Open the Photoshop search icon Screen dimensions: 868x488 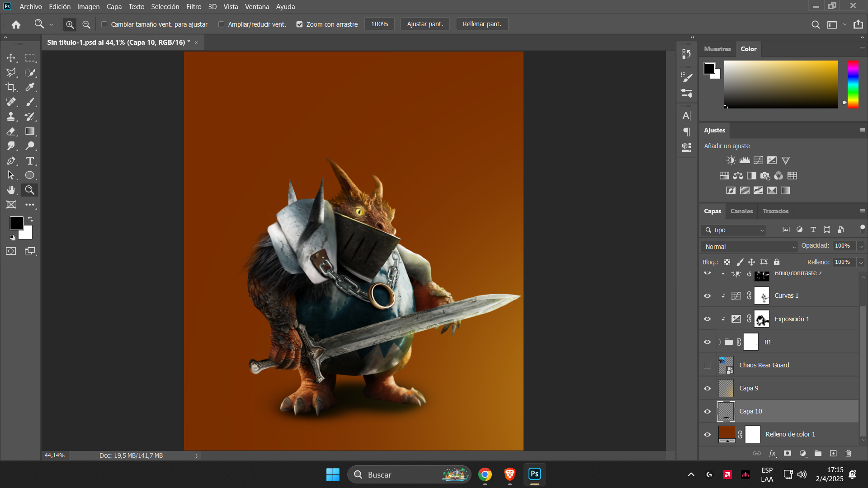point(815,24)
